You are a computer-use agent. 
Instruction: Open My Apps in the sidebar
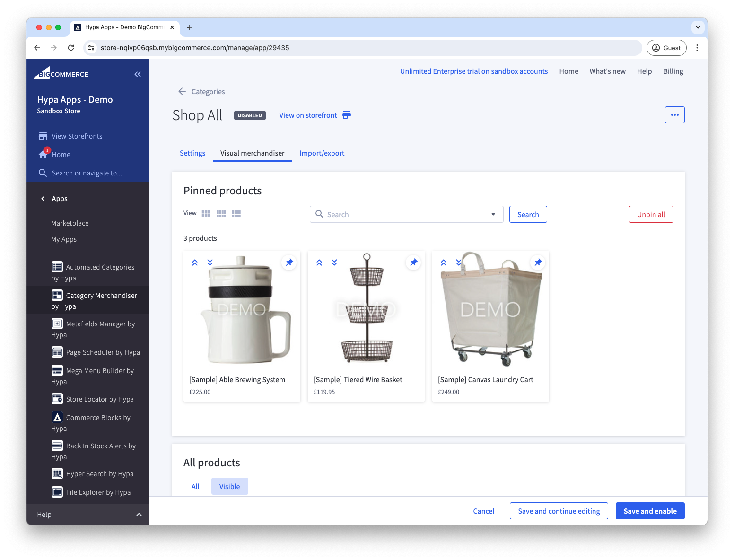coord(64,239)
